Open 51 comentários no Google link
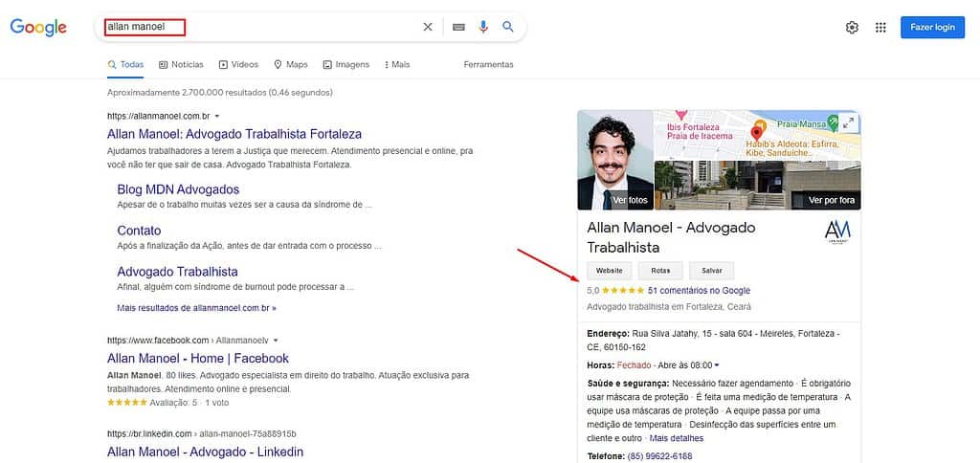The height and width of the screenshot is (463, 980). pyautogui.click(x=700, y=291)
